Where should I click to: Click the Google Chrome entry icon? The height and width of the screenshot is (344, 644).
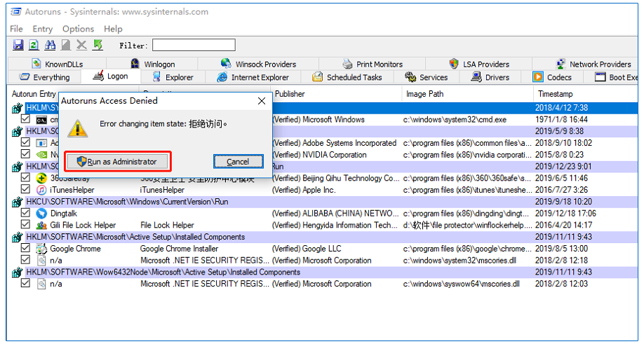pos(41,249)
